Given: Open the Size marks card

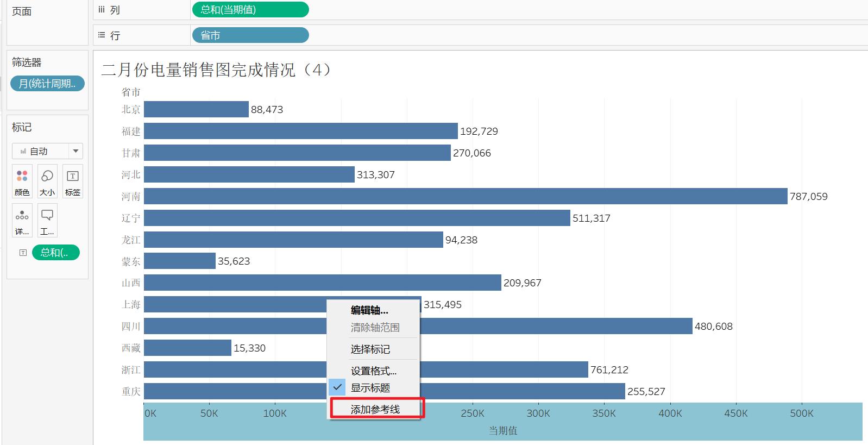Looking at the screenshot, I should click(x=47, y=181).
